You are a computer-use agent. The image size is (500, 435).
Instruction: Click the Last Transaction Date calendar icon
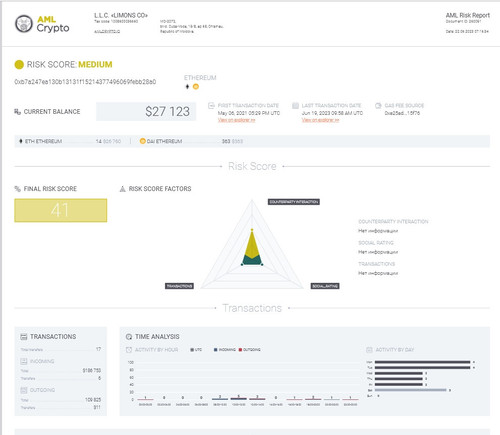click(x=295, y=106)
